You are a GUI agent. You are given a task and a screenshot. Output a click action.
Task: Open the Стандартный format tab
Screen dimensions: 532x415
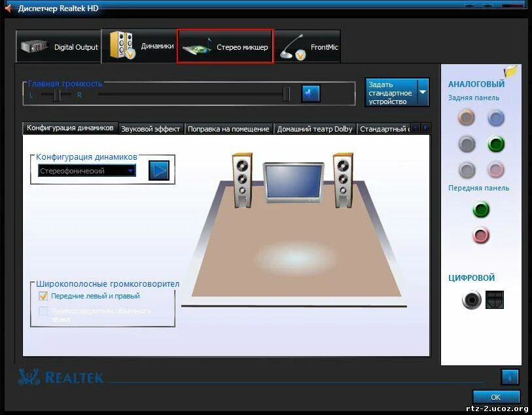point(383,129)
